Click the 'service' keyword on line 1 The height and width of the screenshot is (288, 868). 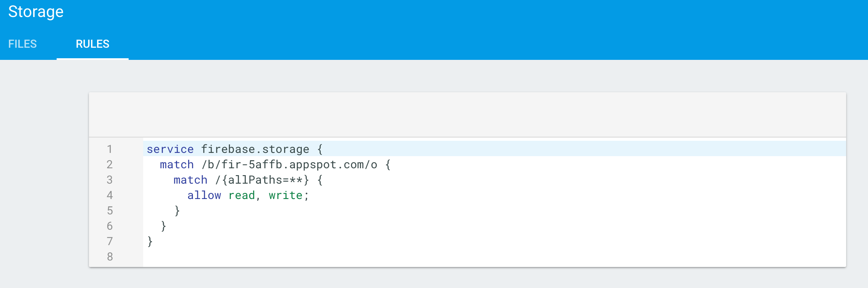pyautogui.click(x=170, y=149)
